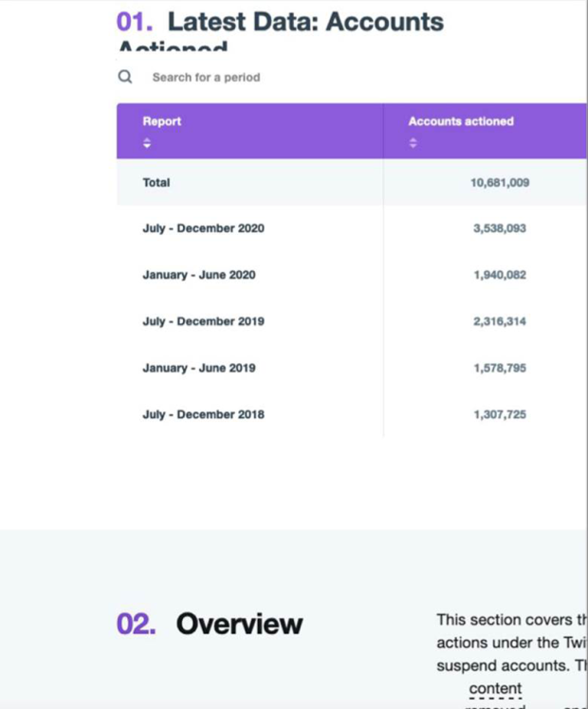This screenshot has width=588, height=709.
Task: Click the Accounts actioned header label
Action: [461, 121]
